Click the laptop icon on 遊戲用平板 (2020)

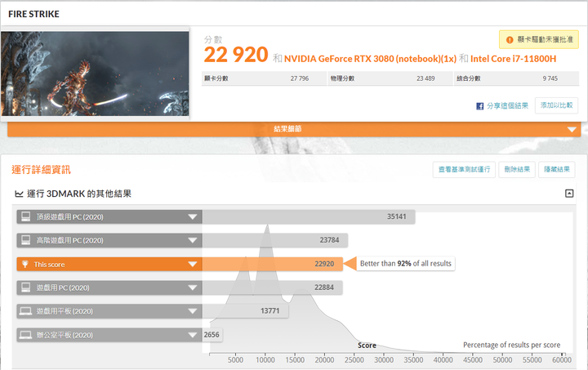pyautogui.click(x=25, y=311)
